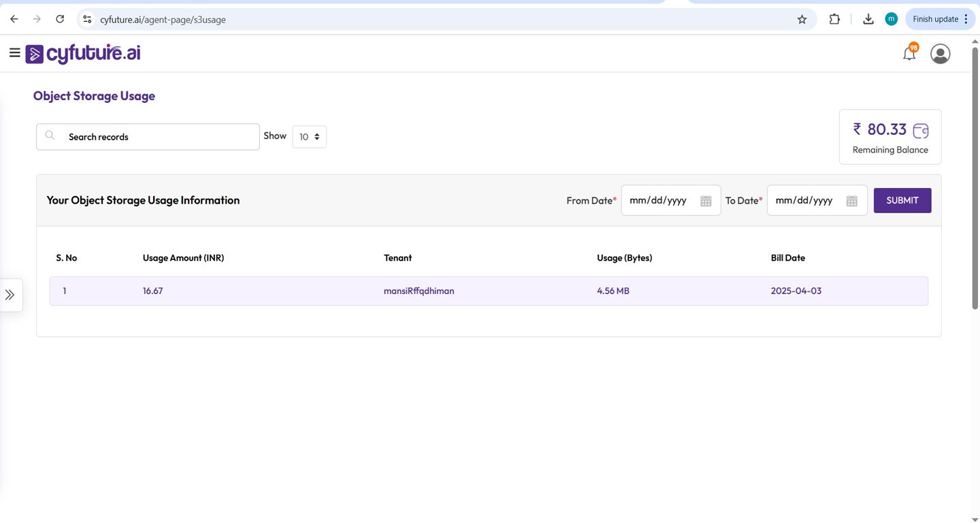
Task: Open the user account profile icon
Action: [940, 53]
